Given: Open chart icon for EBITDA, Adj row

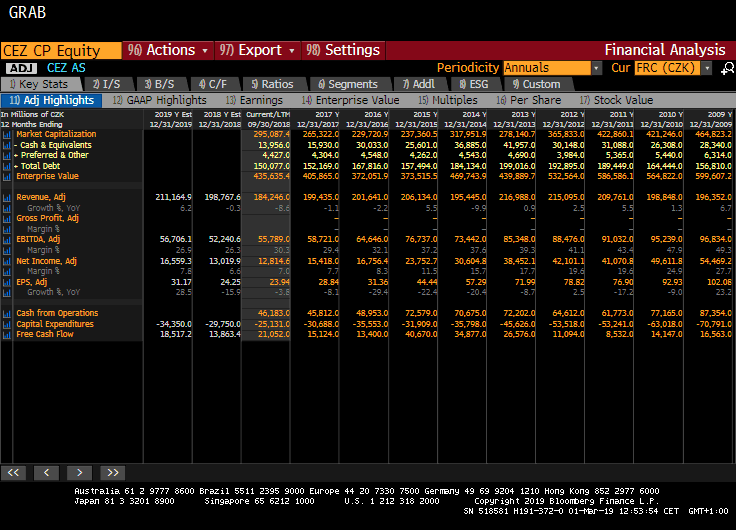Looking at the screenshot, I should 7,240.
